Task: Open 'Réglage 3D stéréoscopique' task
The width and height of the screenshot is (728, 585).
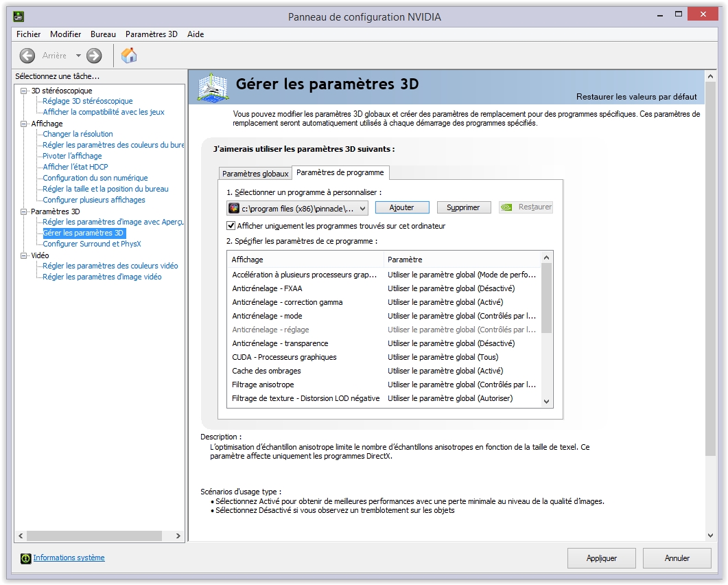Action: point(88,101)
